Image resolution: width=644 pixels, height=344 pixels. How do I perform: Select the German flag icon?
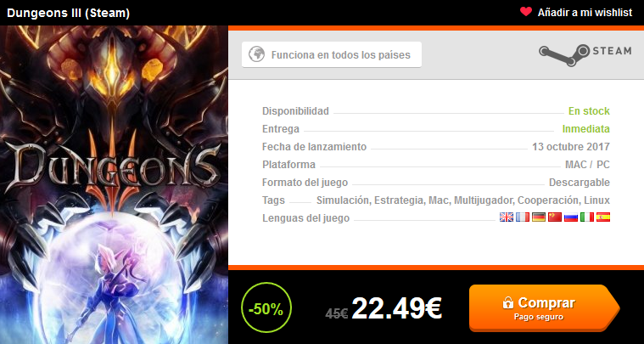pyautogui.click(x=539, y=217)
